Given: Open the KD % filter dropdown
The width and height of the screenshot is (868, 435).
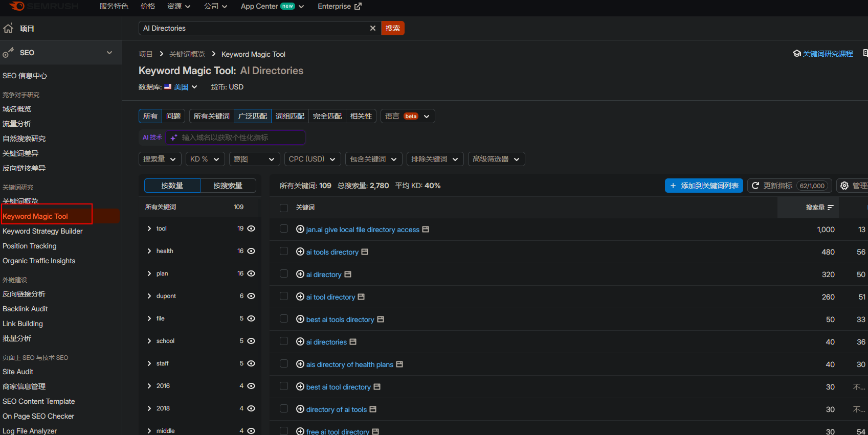Looking at the screenshot, I should coord(205,159).
